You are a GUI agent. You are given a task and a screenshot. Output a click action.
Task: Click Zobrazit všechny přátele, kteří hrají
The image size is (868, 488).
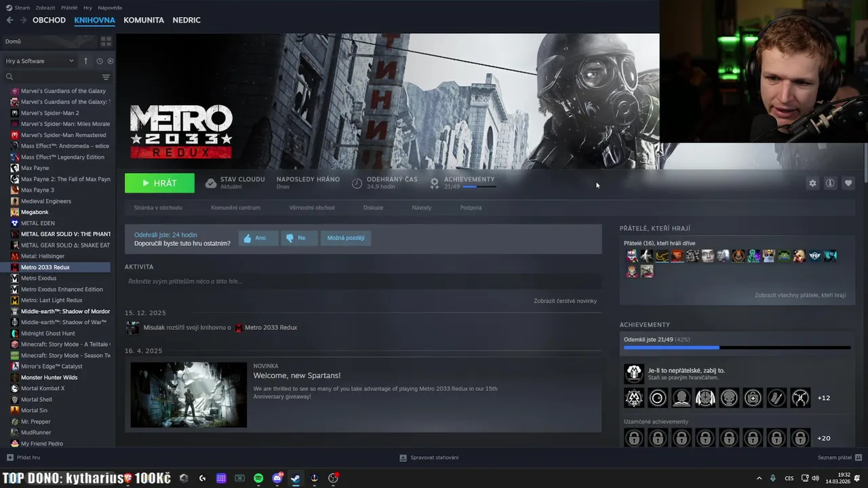point(800,296)
